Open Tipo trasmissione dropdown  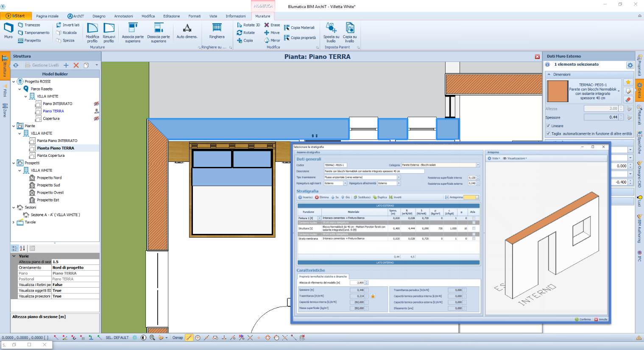pos(399,177)
